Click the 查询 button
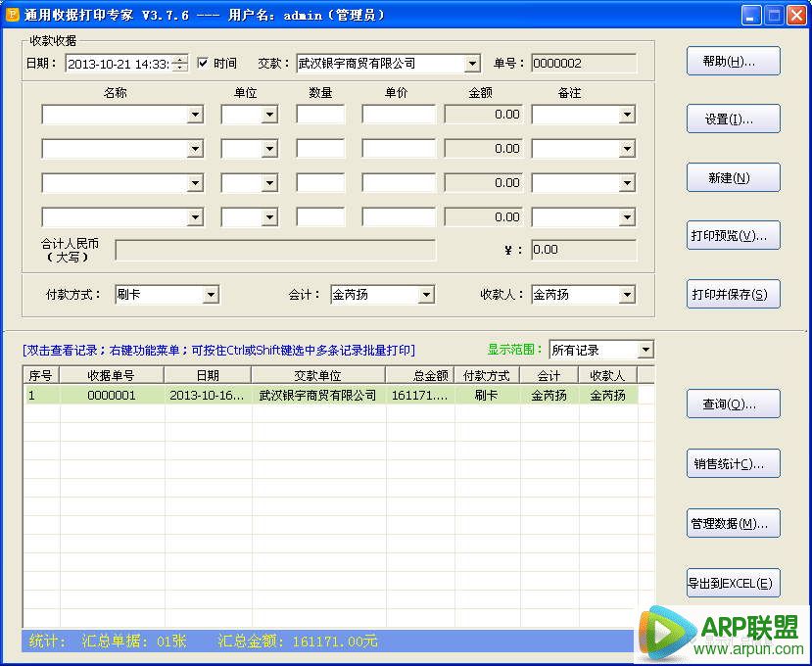 (732, 403)
